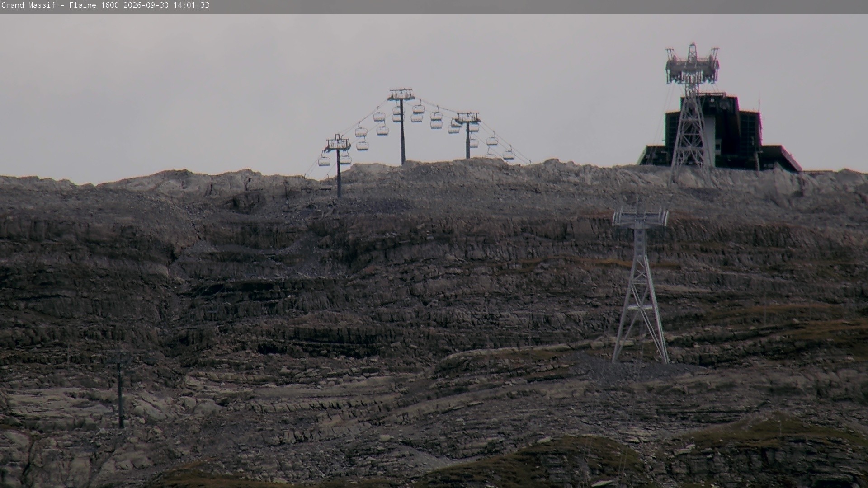Select the cable car tower beside the summit building
Viewport: 868px width, 488px height.
[x=691, y=113]
